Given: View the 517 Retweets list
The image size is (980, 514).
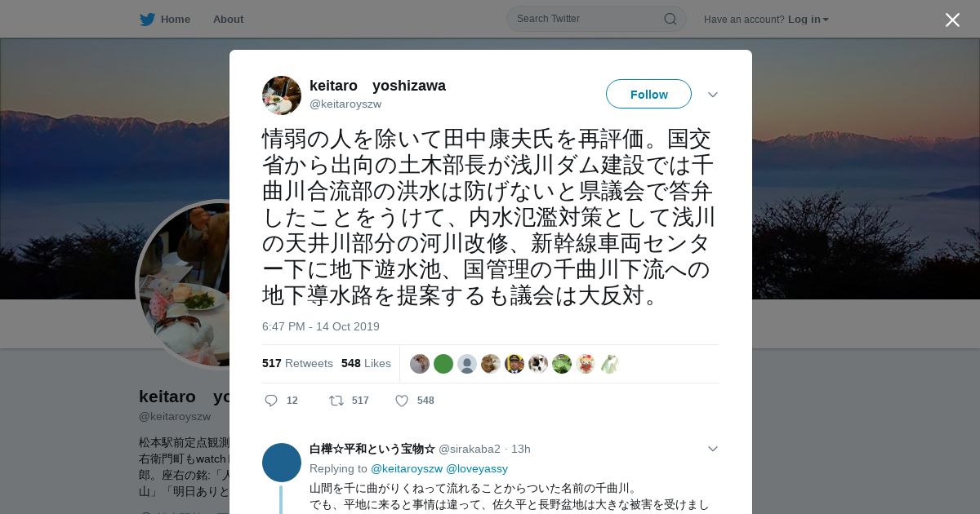Looking at the screenshot, I should [297, 363].
